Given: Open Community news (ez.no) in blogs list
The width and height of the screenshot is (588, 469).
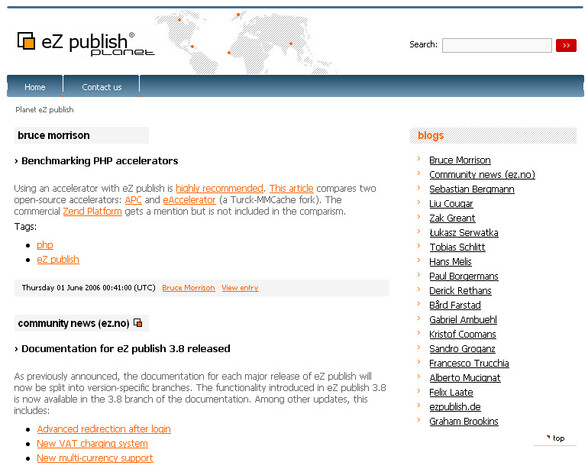Looking at the screenshot, I should pos(482,175).
